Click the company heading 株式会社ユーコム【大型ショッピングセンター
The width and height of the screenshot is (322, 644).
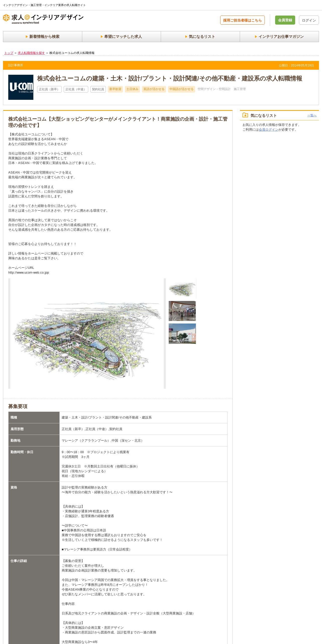(118, 122)
